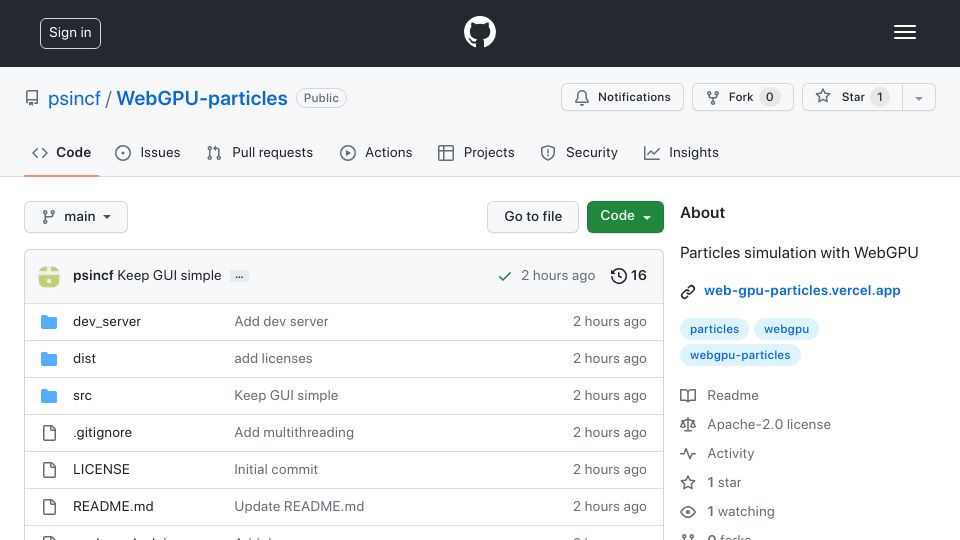The width and height of the screenshot is (960, 540).
Task: Click the Go to file button
Action: pos(533,217)
